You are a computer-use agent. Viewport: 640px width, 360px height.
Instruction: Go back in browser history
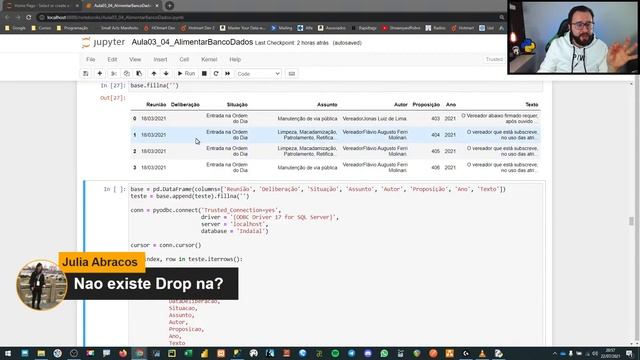coord(7,18)
